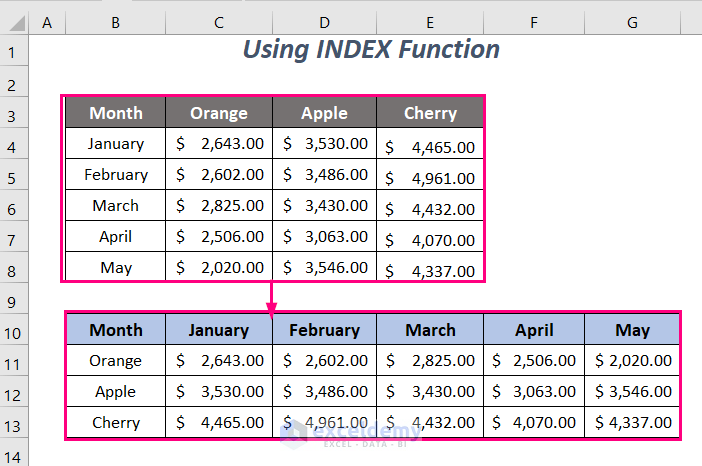Select April Apple value $3,063.00 in row 12
This screenshot has height=466, width=702.
pyautogui.click(x=533, y=392)
